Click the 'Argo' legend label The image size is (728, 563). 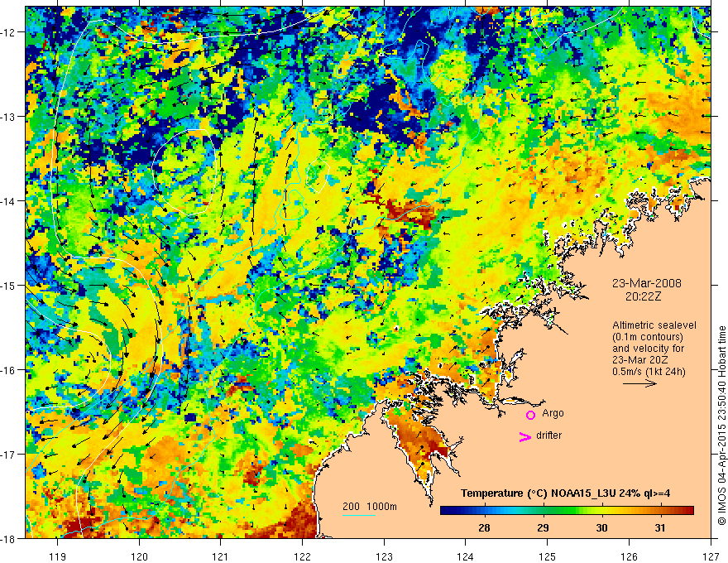(x=553, y=413)
